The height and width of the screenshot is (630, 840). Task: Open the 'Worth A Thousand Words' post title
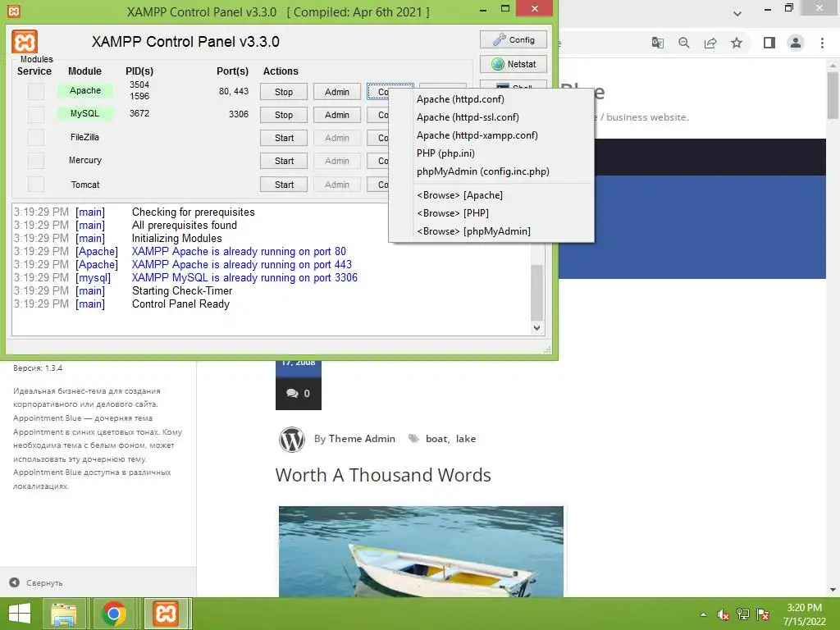[383, 475]
